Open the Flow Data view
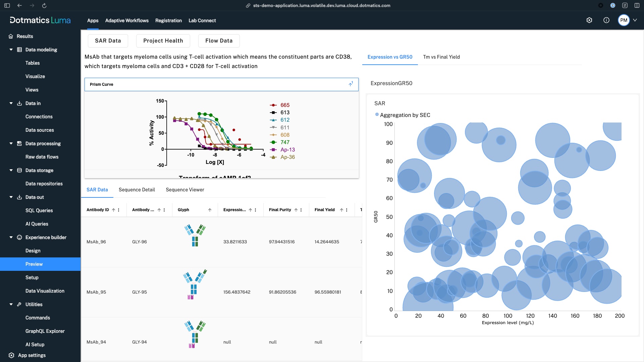Screen dimensions: 644x362 (x=219, y=41)
